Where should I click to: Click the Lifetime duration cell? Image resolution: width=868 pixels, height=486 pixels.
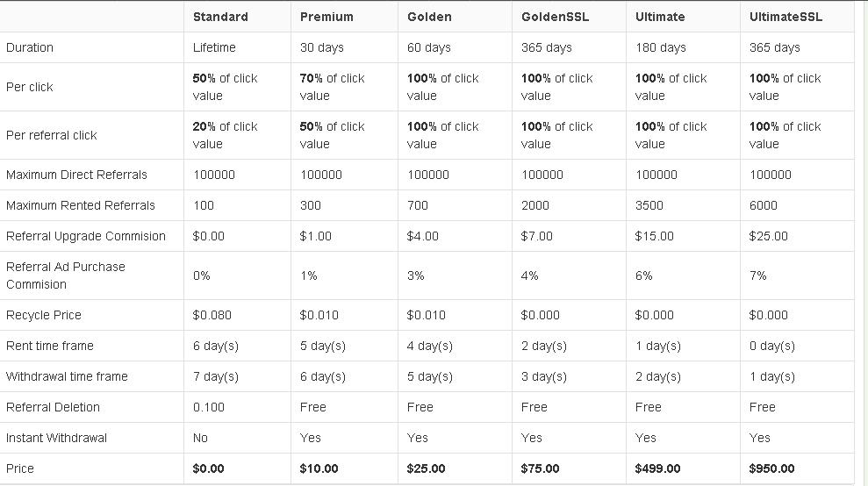(214, 47)
